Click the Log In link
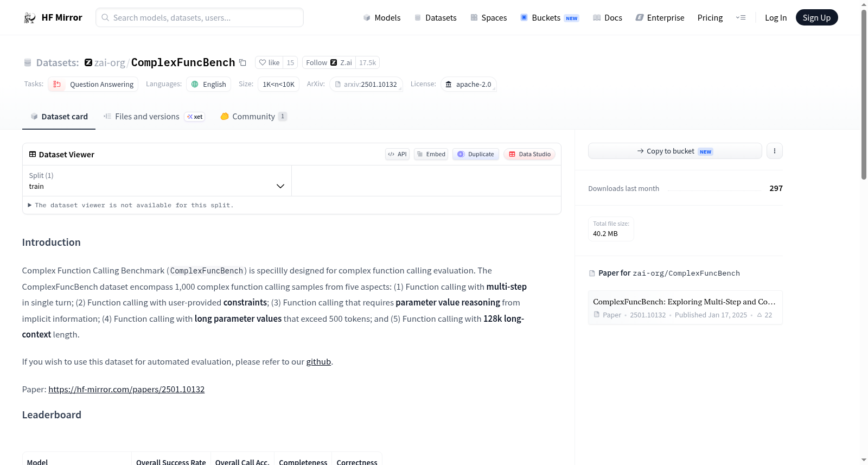868x465 pixels. [x=776, y=18]
